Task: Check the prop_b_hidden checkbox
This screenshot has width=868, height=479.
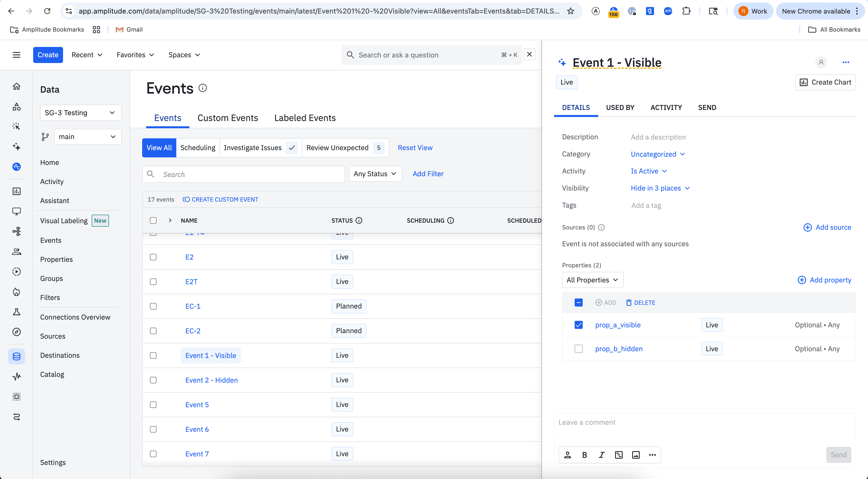Action: point(578,349)
